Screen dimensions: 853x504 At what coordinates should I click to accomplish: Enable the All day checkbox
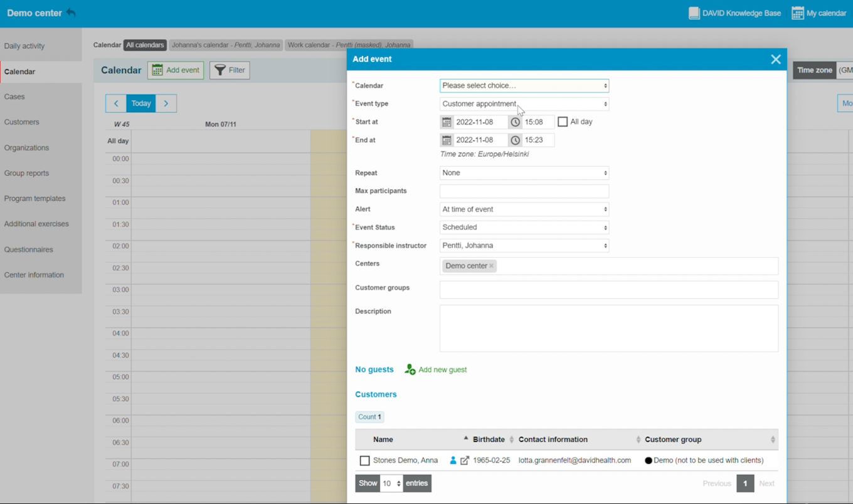(x=562, y=121)
